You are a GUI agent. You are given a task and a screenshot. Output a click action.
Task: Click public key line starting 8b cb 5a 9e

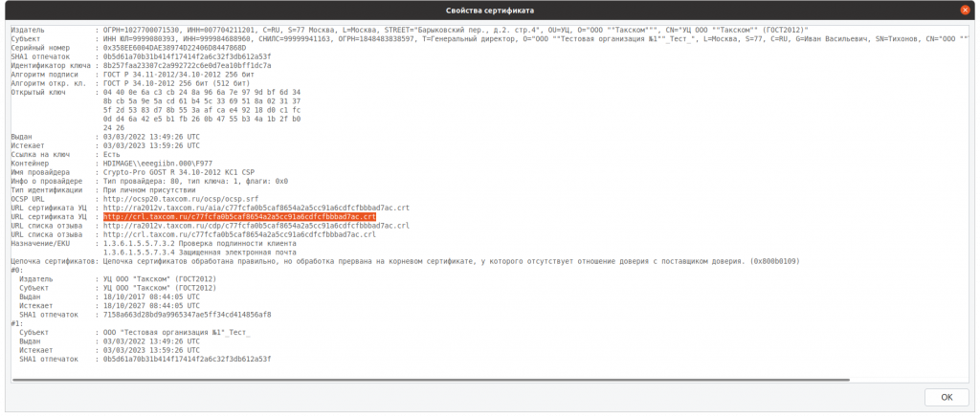(201, 100)
